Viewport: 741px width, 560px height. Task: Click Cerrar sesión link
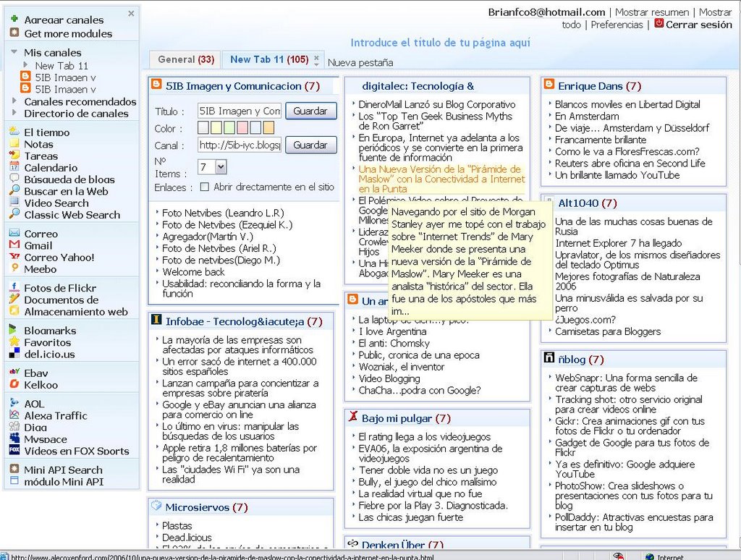click(698, 25)
